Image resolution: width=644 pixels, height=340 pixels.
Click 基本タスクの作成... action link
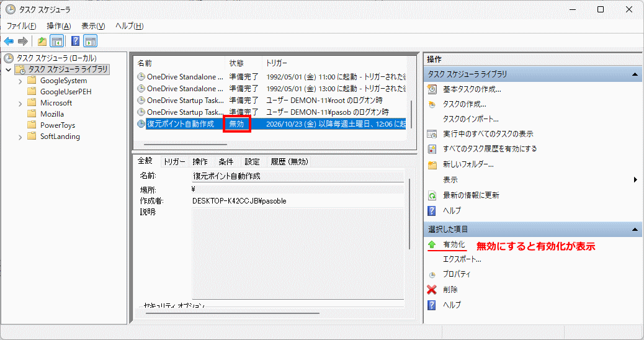pos(472,89)
